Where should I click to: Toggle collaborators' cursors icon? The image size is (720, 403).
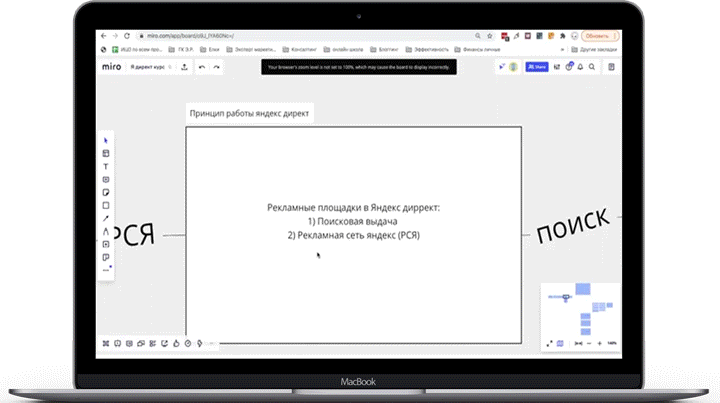502,67
